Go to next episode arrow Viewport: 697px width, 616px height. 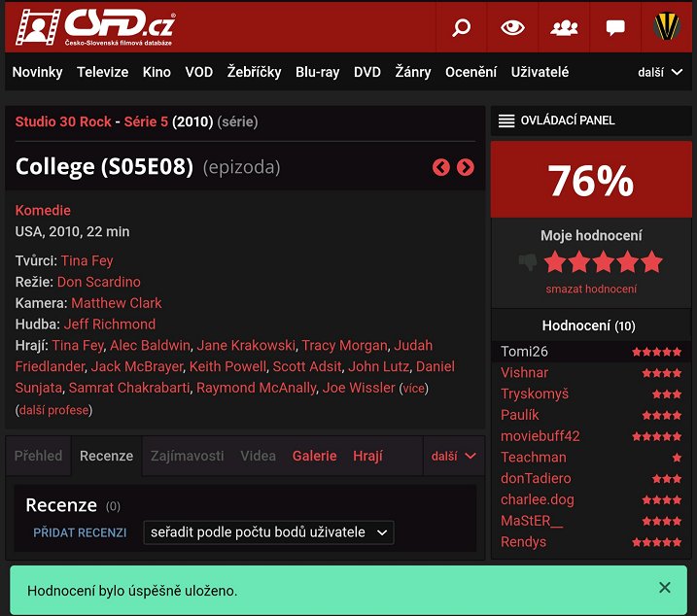[466, 167]
